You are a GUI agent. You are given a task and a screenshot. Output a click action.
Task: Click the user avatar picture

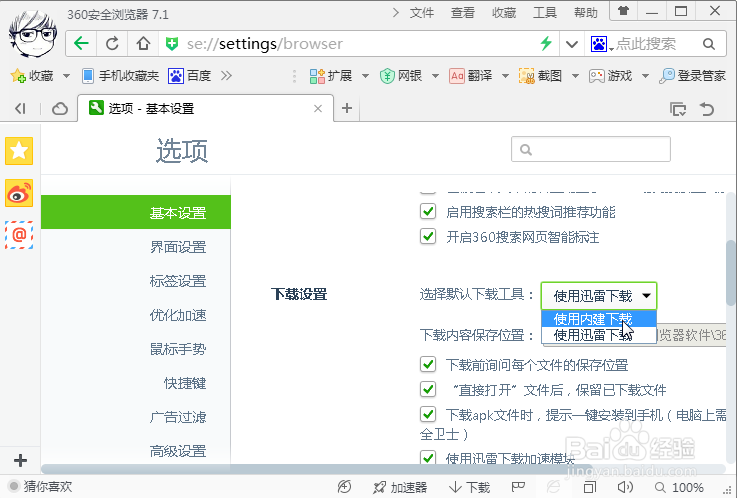tap(33, 34)
